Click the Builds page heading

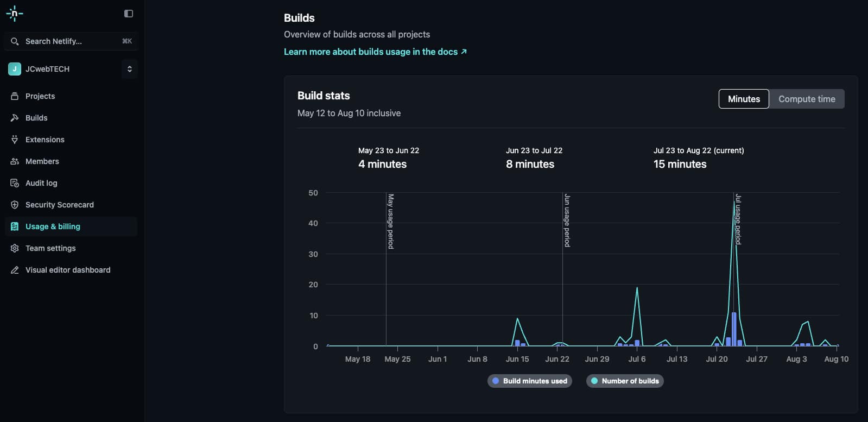[x=299, y=18]
